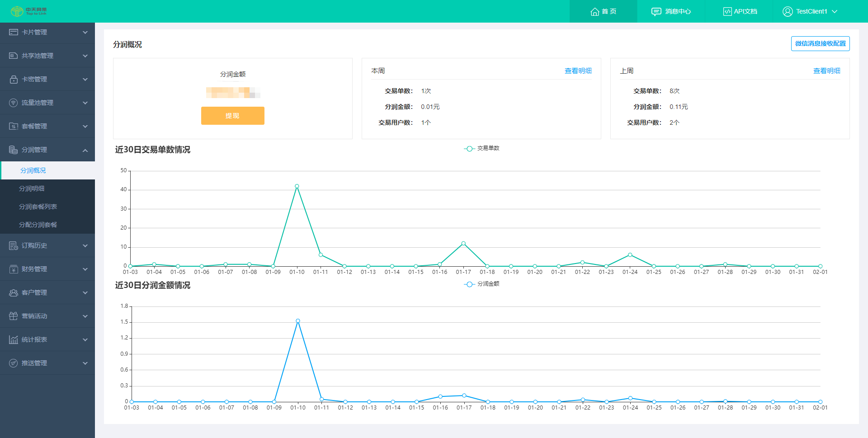Click the 营销活动 gift icon

[x=14, y=316]
